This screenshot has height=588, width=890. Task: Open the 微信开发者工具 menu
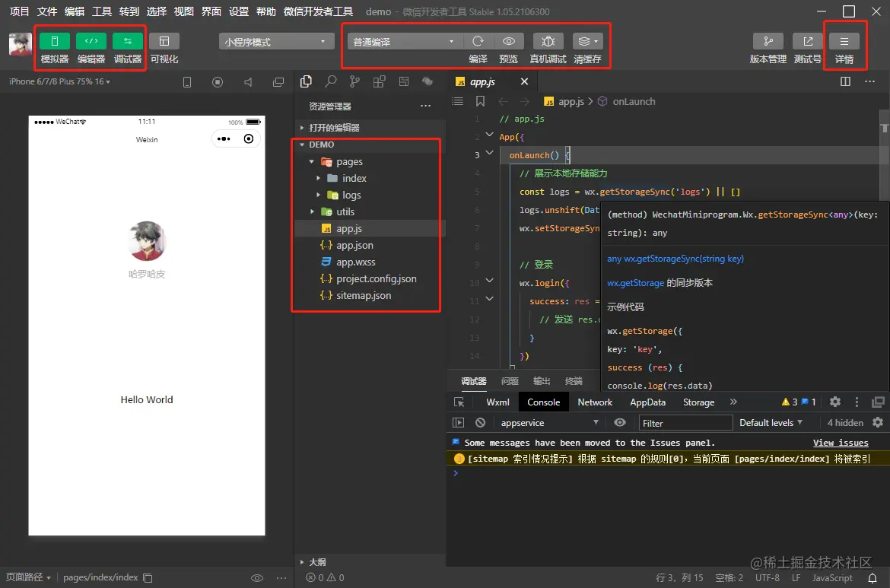318,11
